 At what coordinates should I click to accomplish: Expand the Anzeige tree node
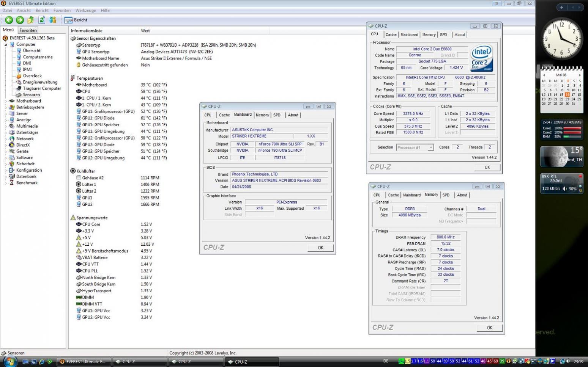click(6, 120)
